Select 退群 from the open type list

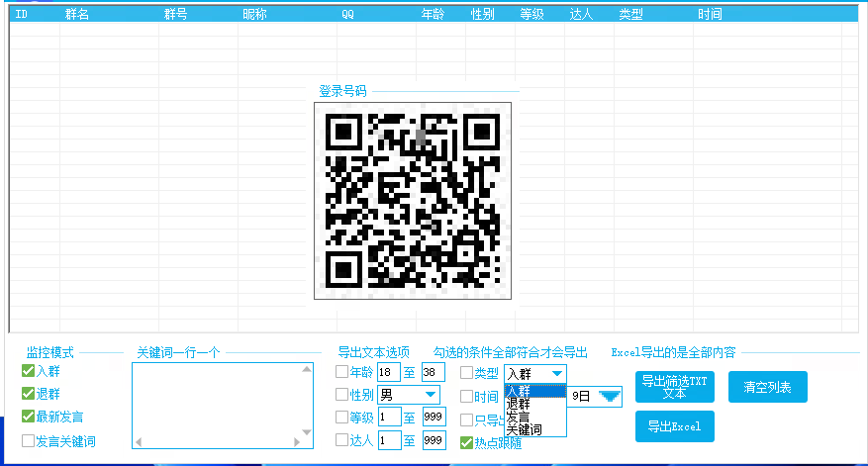pyautogui.click(x=518, y=404)
